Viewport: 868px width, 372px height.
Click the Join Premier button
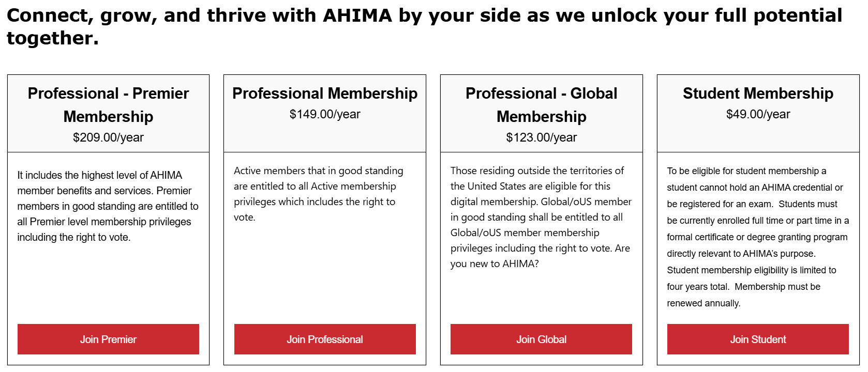pos(108,339)
